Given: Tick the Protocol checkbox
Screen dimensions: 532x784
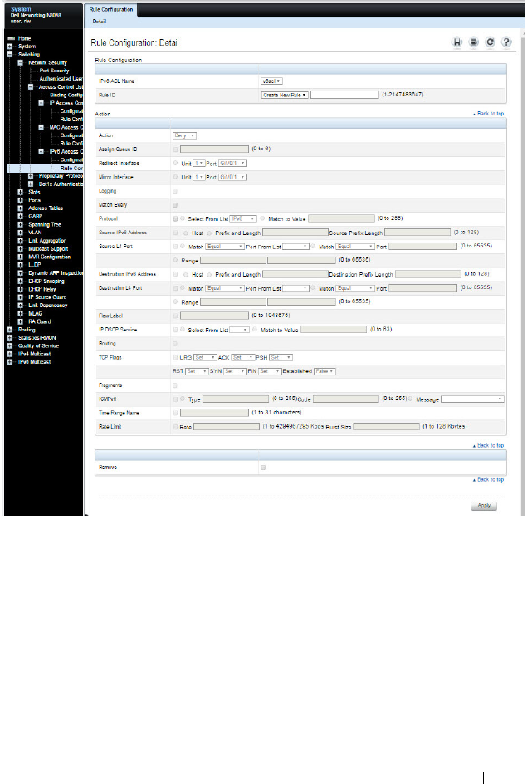Looking at the screenshot, I should [x=175, y=219].
